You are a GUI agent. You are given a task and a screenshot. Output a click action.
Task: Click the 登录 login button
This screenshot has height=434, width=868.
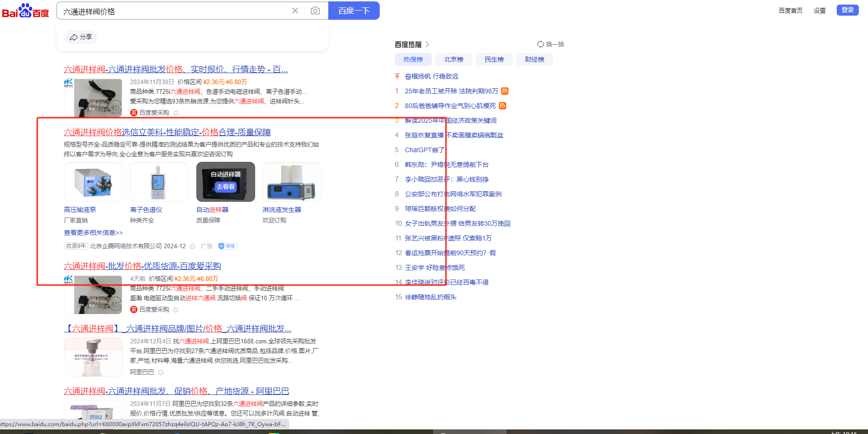[x=847, y=10]
